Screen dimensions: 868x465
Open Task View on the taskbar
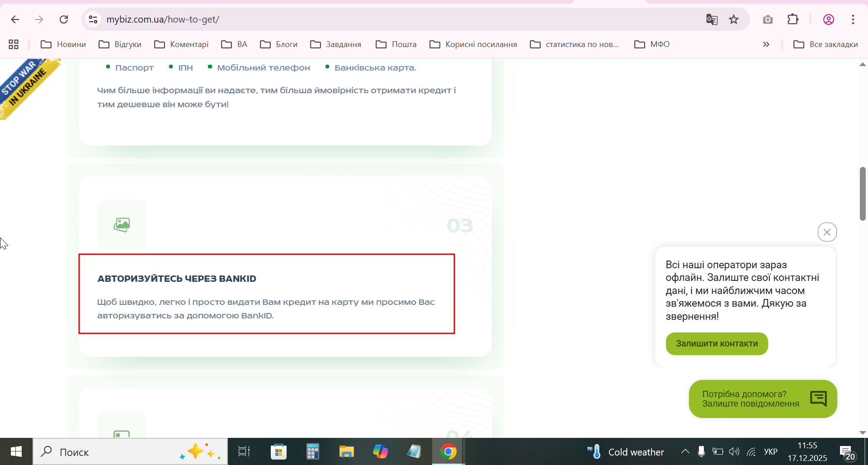(x=244, y=451)
